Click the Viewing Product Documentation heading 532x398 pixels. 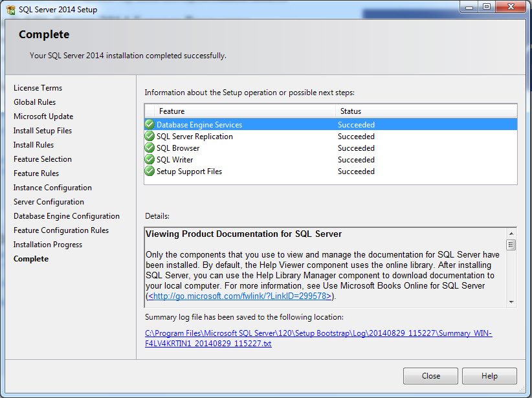[243, 234]
